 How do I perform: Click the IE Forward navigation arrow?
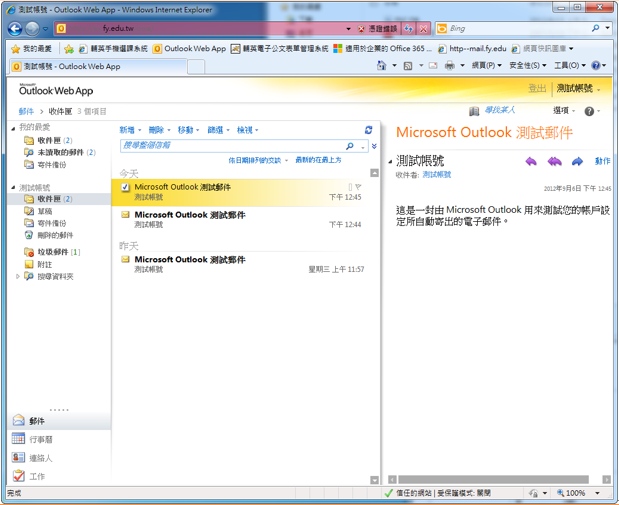(x=32, y=28)
